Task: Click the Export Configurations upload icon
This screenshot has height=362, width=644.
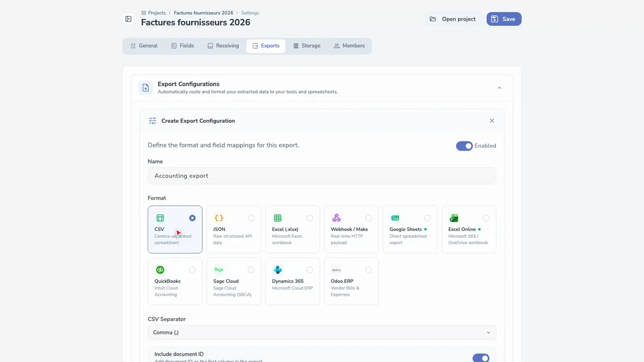Action: (146, 88)
